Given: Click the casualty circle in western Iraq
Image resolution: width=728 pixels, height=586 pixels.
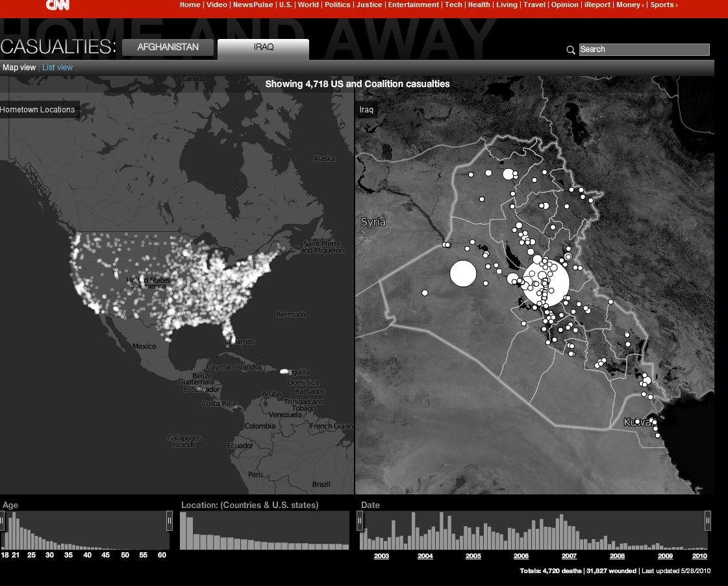Looking at the screenshot, I should pos(463,274).
